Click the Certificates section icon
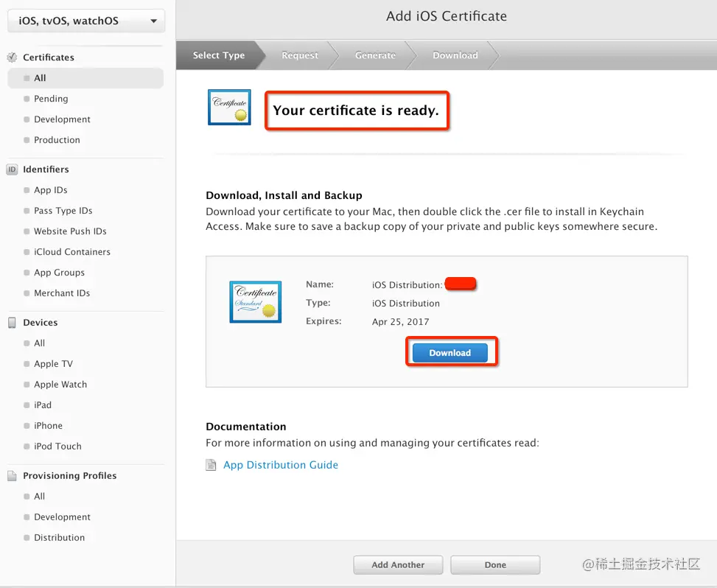 (x=13, y=57)
